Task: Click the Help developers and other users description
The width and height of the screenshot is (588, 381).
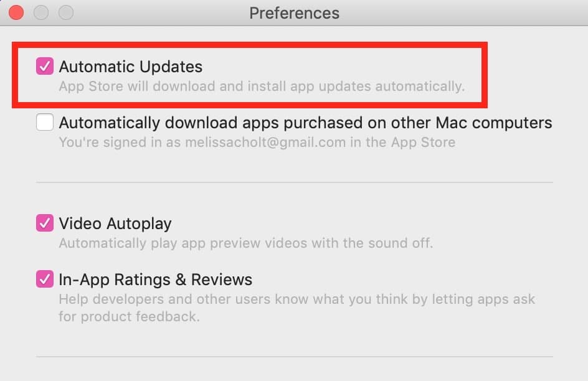Action: (x=297, y=299)
